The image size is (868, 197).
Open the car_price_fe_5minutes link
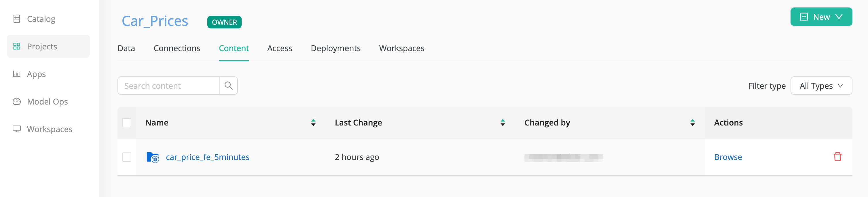click(207, 157)
